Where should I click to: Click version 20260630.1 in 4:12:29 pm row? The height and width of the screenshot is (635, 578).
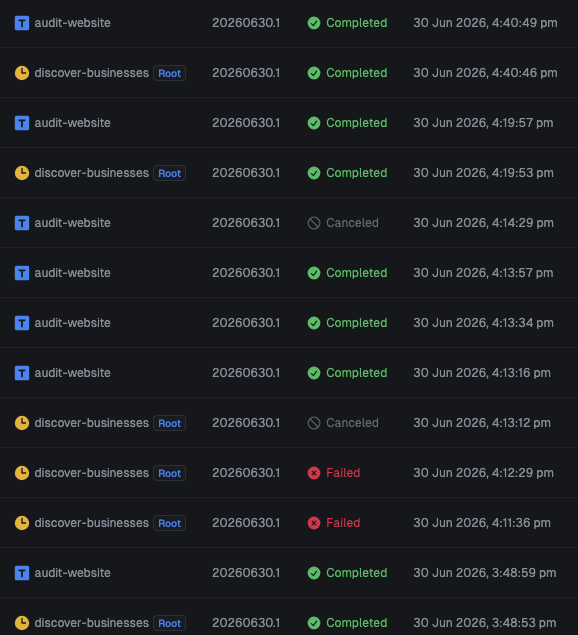[246, 473]
